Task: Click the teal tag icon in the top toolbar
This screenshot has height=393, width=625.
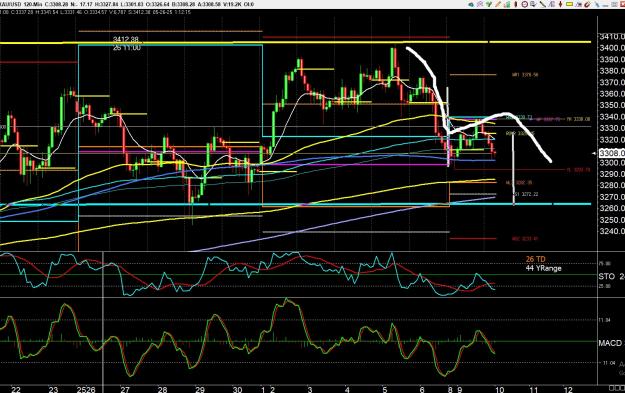Action: [471, 4]
